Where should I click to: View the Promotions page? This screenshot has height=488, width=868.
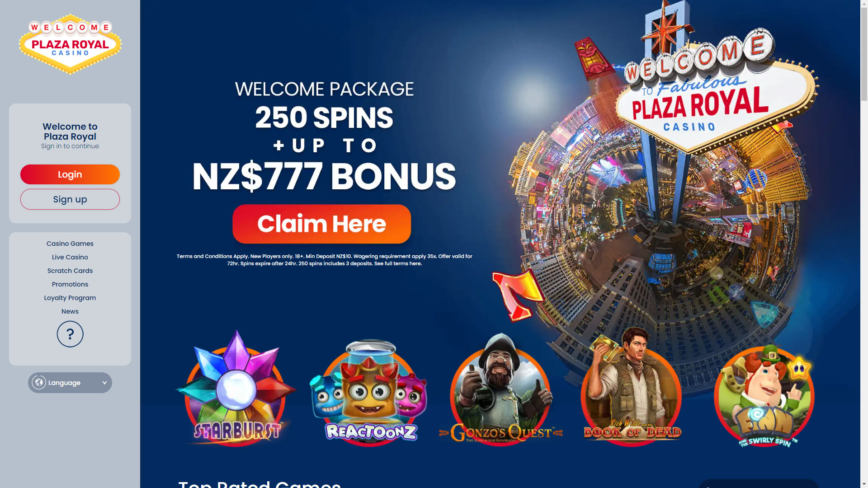click(x=70, y=284)
